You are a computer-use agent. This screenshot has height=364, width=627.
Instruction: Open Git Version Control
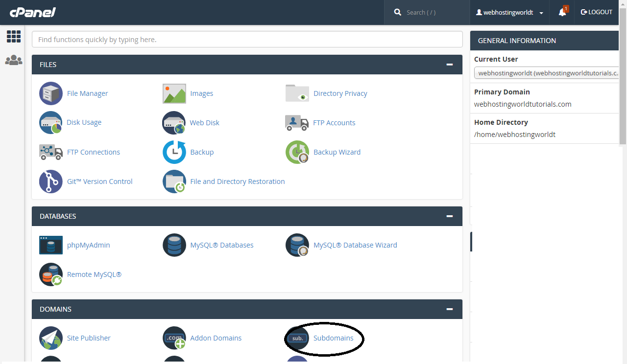(x=99, y=181)
